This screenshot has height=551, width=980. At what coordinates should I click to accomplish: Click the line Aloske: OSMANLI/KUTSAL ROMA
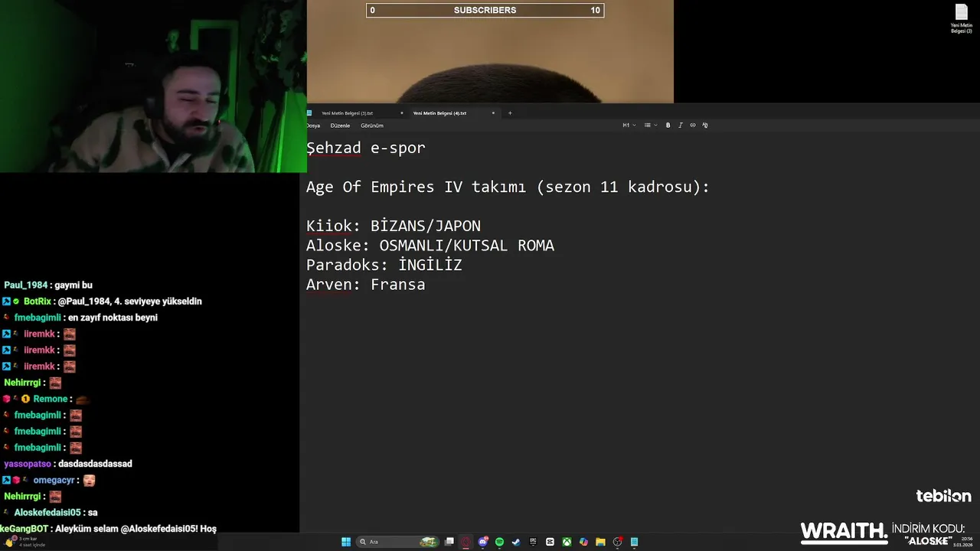pyautogui.click(x=430, y=246)
